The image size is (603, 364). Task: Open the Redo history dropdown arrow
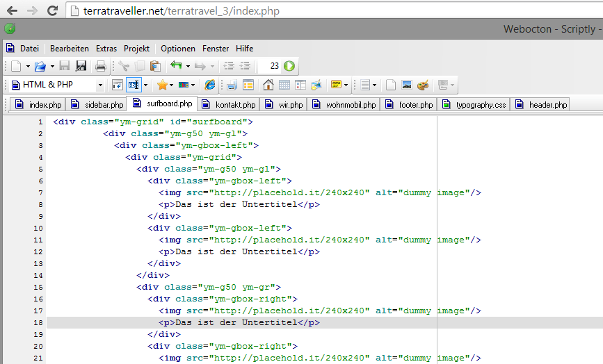click(x=212, y=66)
